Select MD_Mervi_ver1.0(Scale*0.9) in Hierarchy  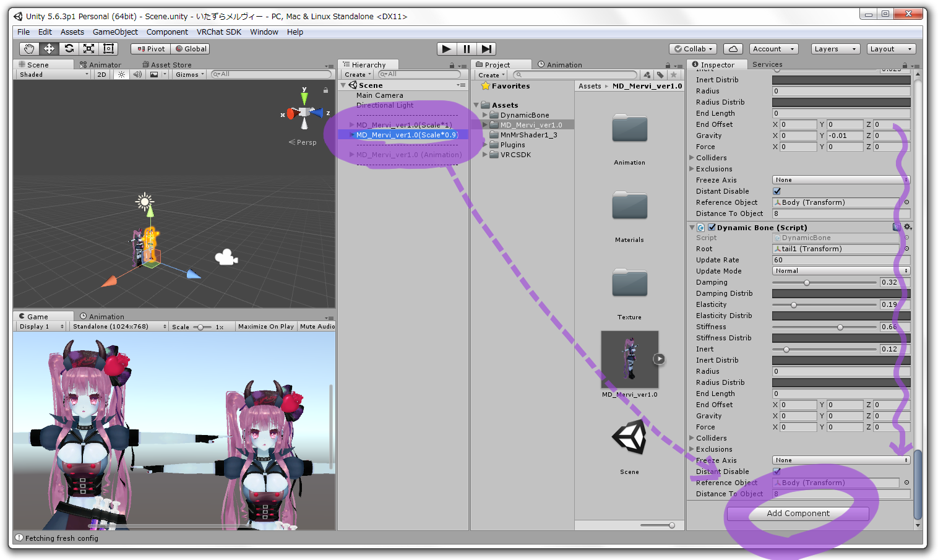click(x=407, y=135)
